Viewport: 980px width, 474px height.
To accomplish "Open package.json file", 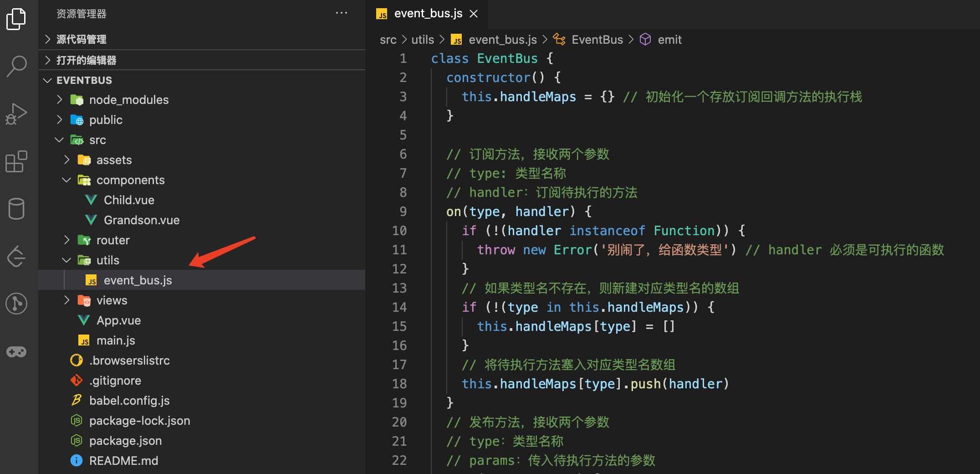I will [125, 441].
